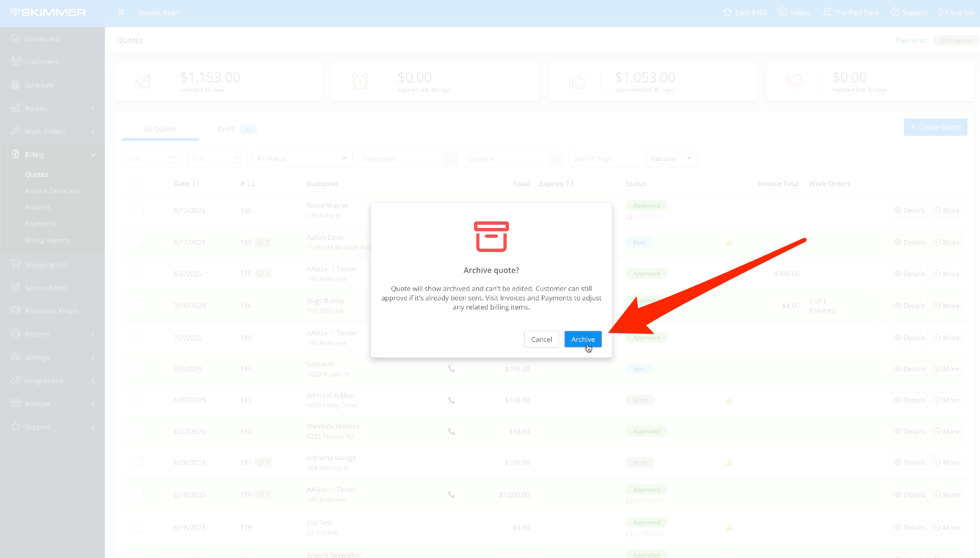Image resolution: width=980 pixels, height=558 pixels.
Task: Focus the Quote # search field
Action: tap(506, 159)
